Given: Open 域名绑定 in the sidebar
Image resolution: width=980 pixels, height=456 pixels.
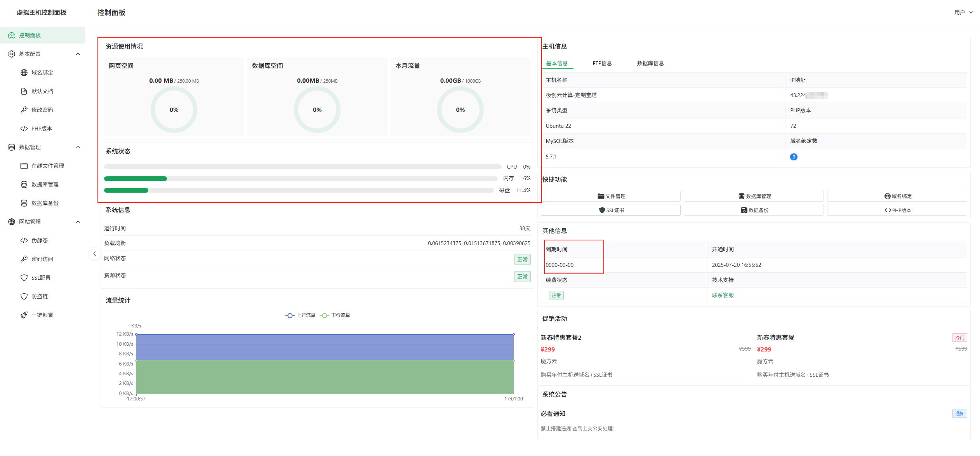Looking at the screenshot, I should (x=43, y=73).
